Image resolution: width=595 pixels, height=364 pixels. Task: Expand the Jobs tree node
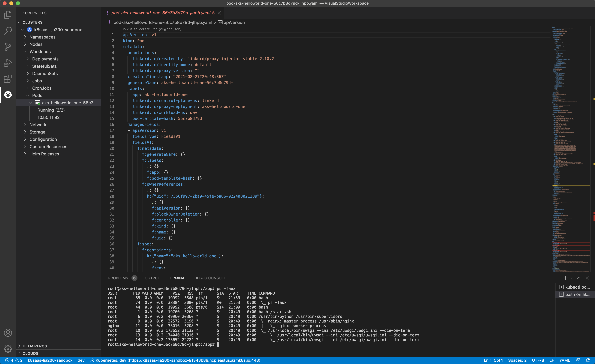click(28, 81)
